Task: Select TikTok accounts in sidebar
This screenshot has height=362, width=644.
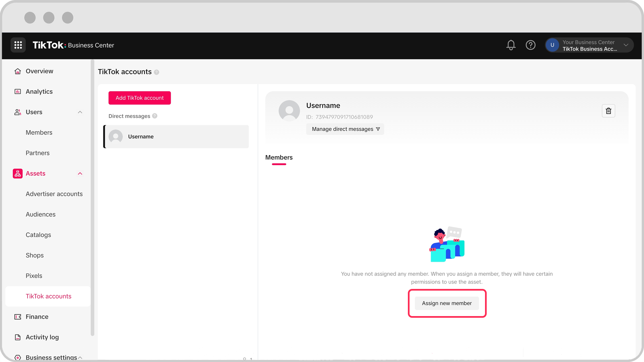Action: [x=48, y=296]
